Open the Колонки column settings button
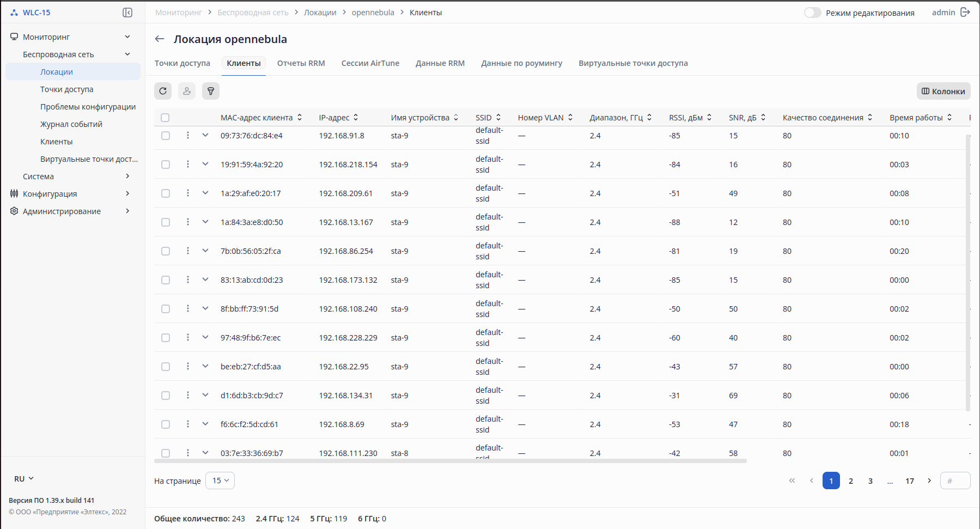Screen dimensions: 980x529 [x=944, y=91]
